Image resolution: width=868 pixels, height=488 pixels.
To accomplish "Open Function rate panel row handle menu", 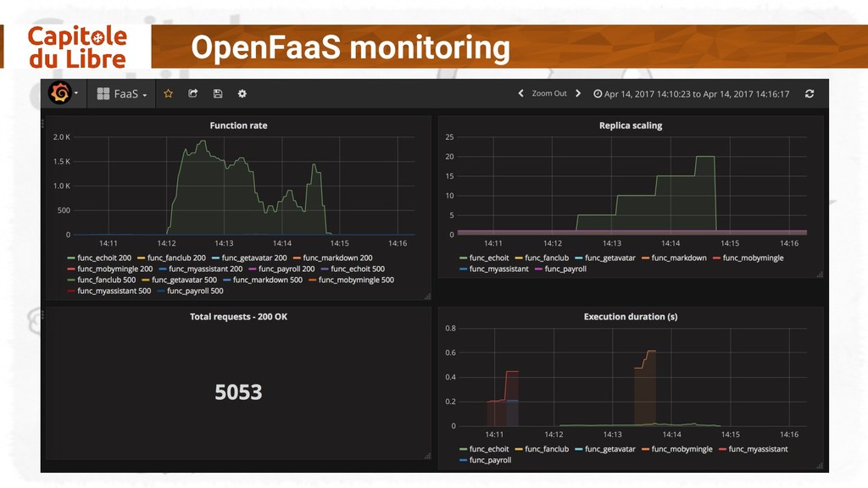I will click(x=42, y=124).
